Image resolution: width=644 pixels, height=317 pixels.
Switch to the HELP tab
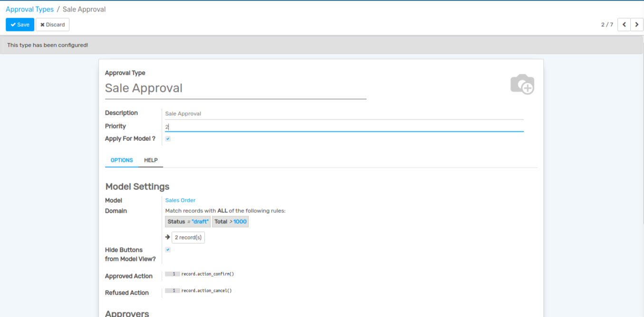(151, 160)
